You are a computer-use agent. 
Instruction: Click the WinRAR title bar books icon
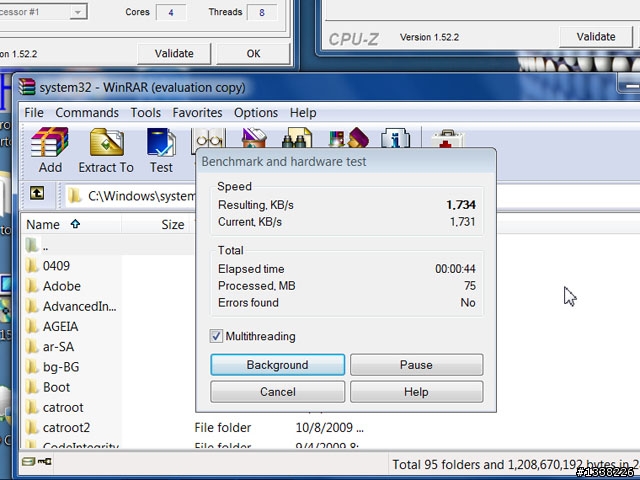pos(27,87)
